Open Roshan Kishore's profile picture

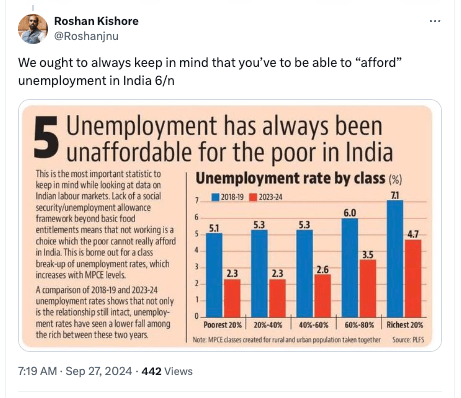[x=33, y=29]
